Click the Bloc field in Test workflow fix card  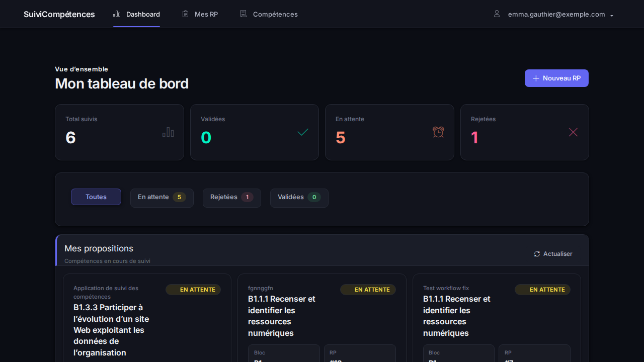[459, 353]
